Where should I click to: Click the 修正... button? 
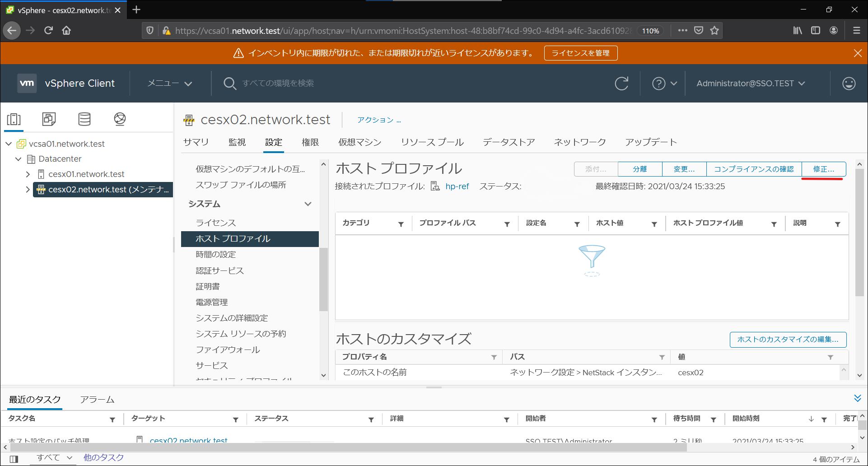[x=824, y=169]
